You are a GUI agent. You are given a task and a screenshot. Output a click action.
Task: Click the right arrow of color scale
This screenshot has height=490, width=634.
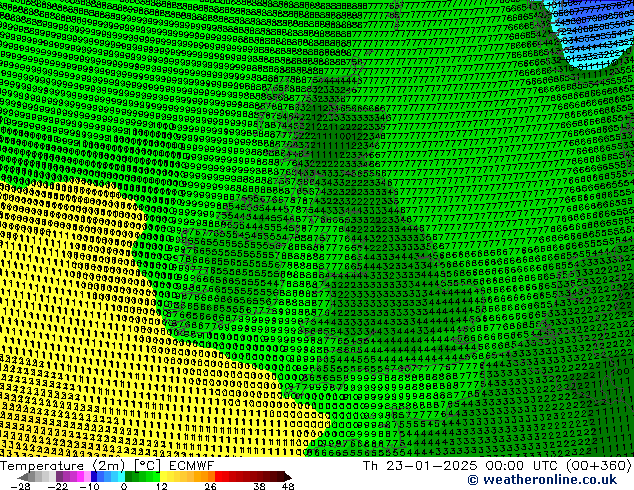(x=288, y=477)
